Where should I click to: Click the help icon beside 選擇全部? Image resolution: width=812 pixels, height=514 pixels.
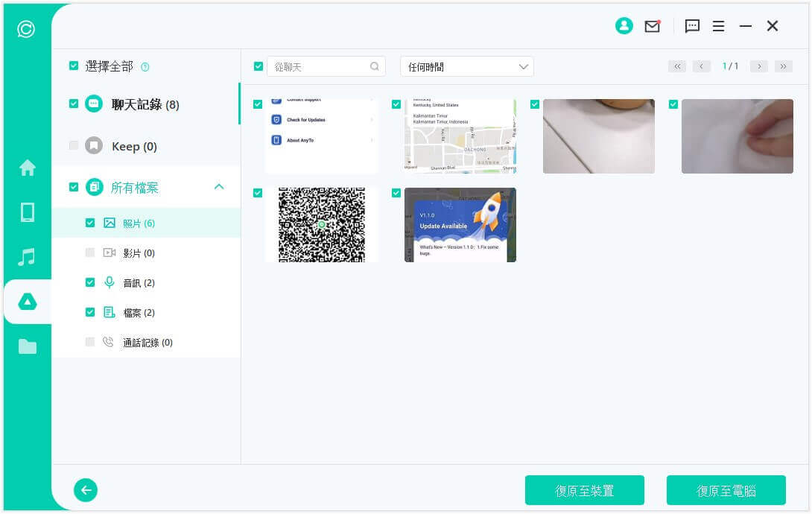click(145, 67)
